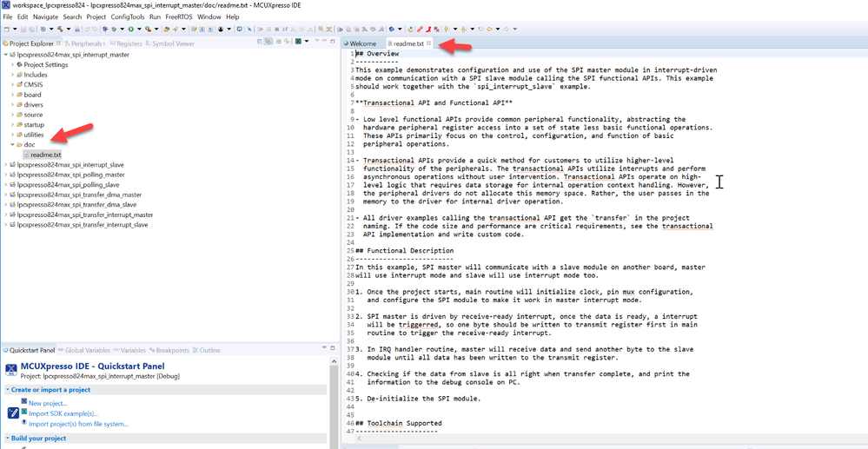Viewport: 868px width, 449px height.
Task: Click Import project(s) from file system... link
Action: pyautogui.click(x=78, y=424)
